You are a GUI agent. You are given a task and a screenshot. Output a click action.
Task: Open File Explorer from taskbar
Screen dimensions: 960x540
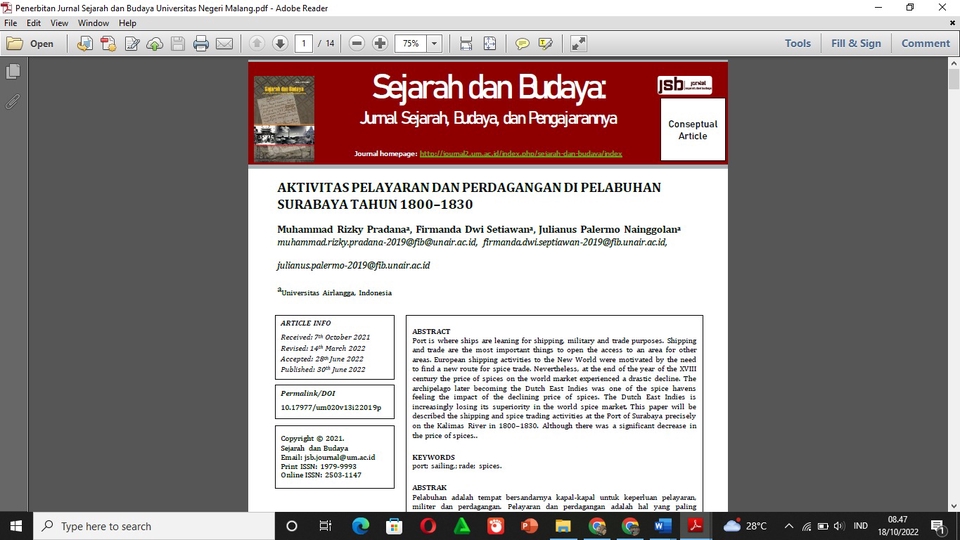pos(563,526)
